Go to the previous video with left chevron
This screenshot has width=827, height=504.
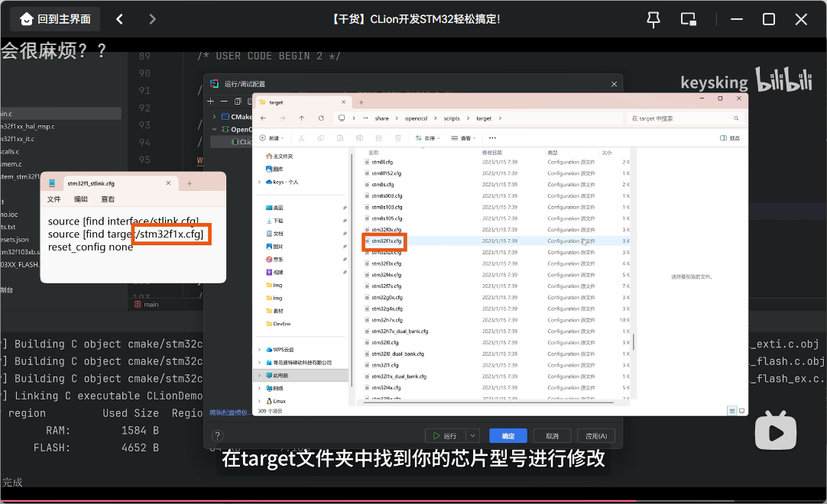tap(120, 20)
